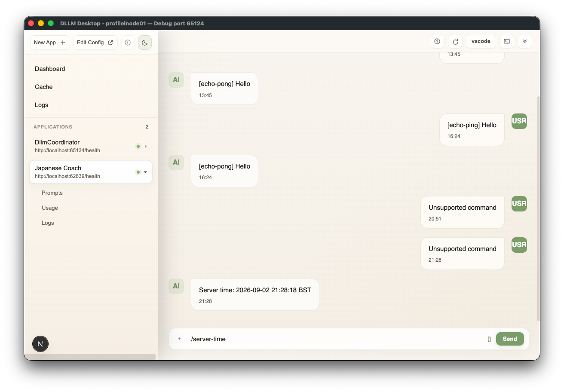This screenshot has height=392, width=564.
Task: Click the [echo-ping] Hello message text
Action: (x=472, y=125)
